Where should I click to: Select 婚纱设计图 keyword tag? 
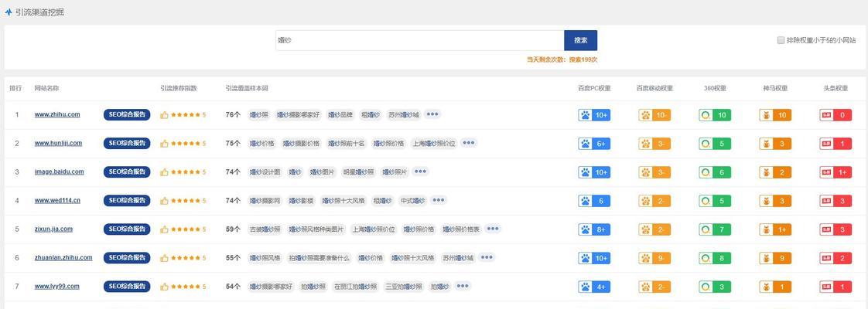[x=265, y=172]
